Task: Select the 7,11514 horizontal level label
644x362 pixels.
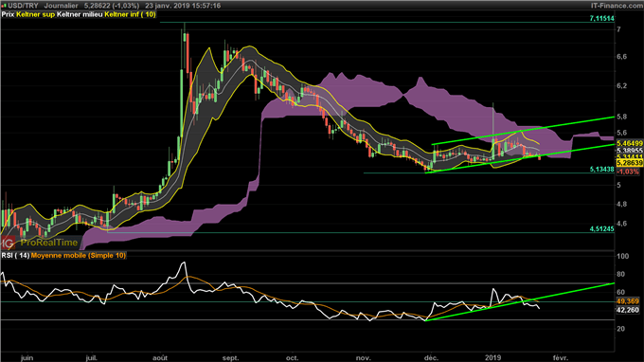Action: click(601, 18)
